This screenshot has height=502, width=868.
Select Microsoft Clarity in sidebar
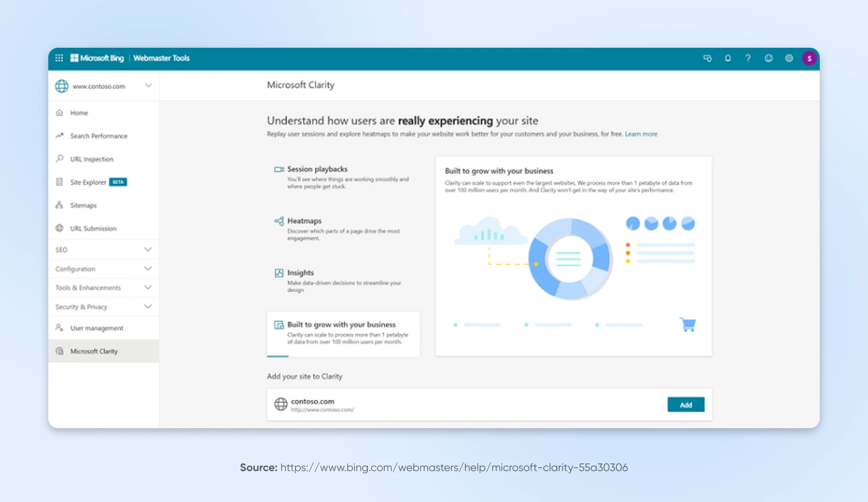pyautogui.click(x=104, y=351)
